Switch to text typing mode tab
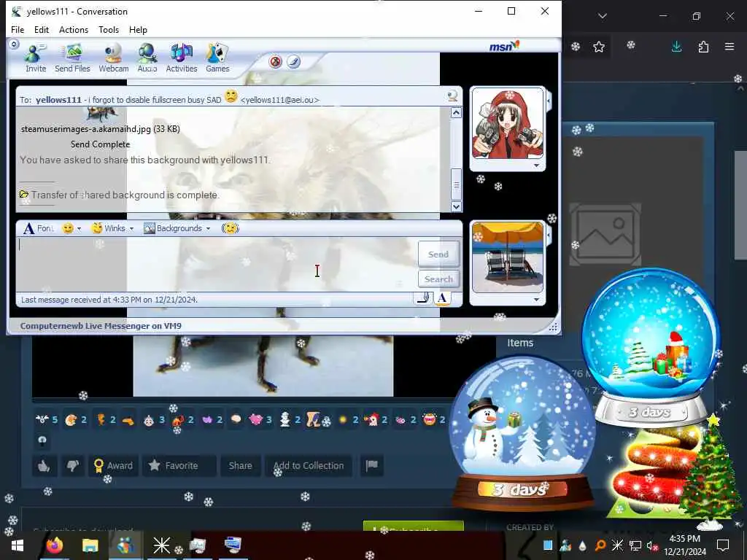The height and width of the screenshot is (560, 747). (442, 298)
